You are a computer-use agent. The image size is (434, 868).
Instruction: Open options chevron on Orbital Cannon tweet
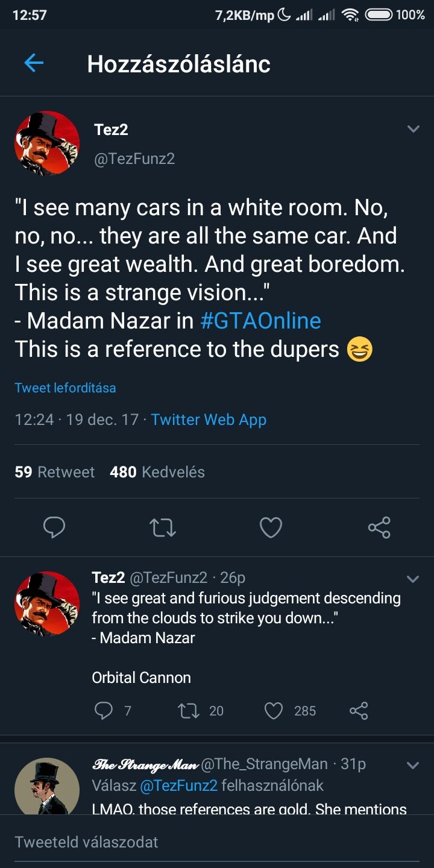(413, 579)
